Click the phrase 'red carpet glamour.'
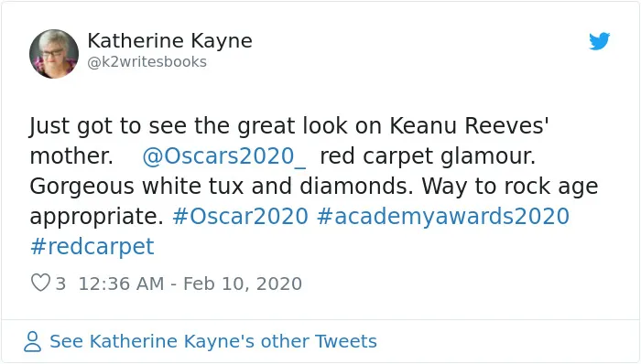The height and width of the screenshot is (364, 641). click(x=428, y=156)
